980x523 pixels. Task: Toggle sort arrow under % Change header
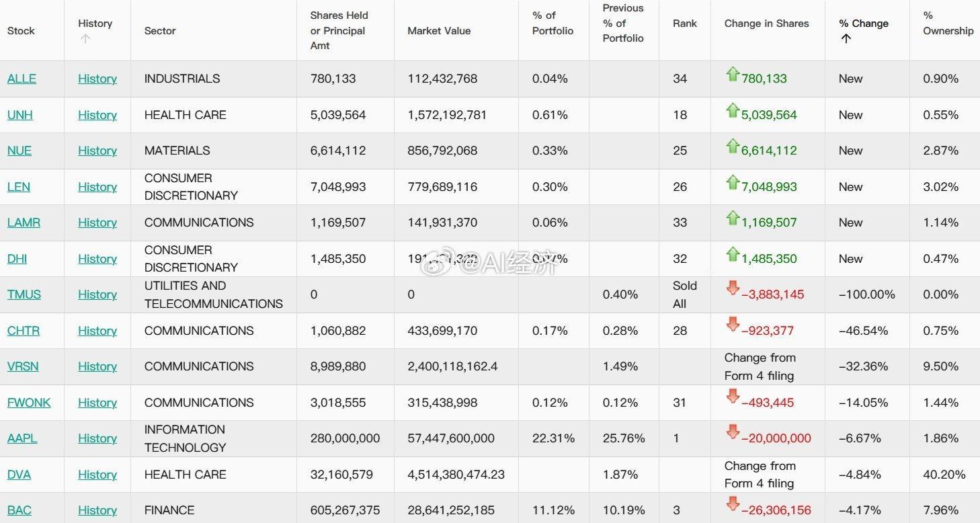[846, 38]
